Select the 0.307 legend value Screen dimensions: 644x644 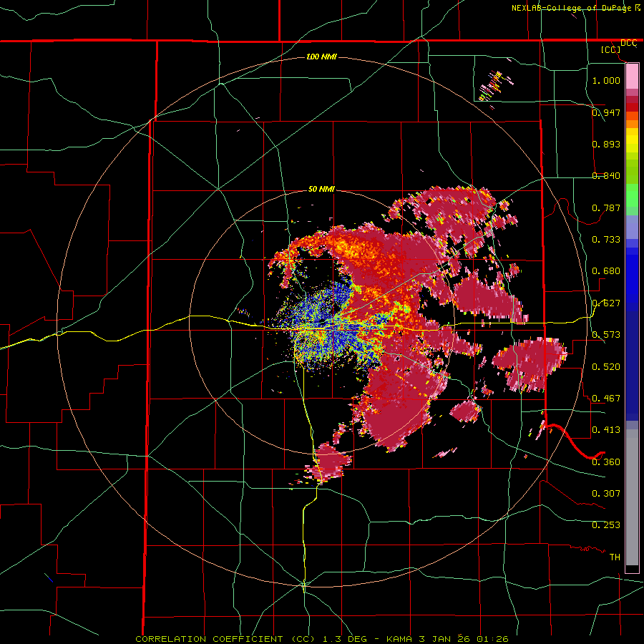click(x=606, y=493)
